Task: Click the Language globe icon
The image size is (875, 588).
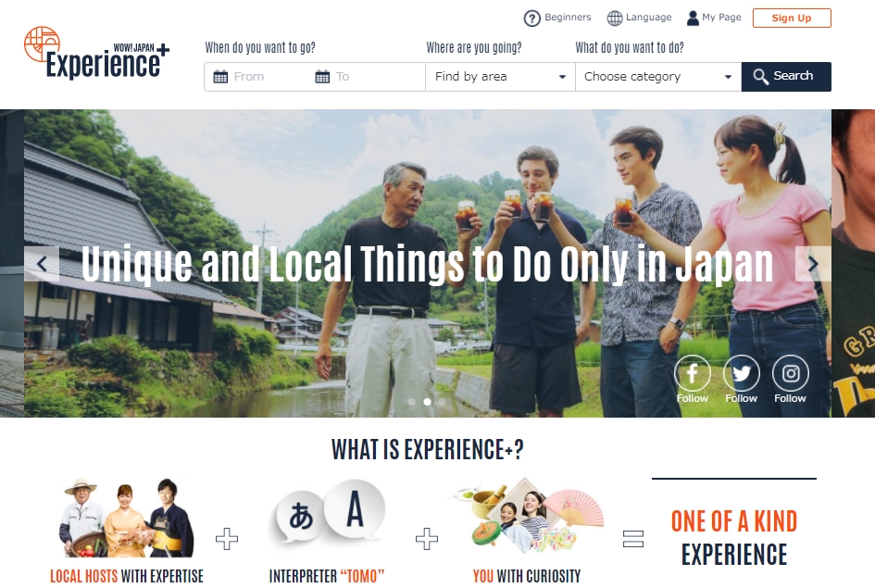Action: tap(615, 19)
